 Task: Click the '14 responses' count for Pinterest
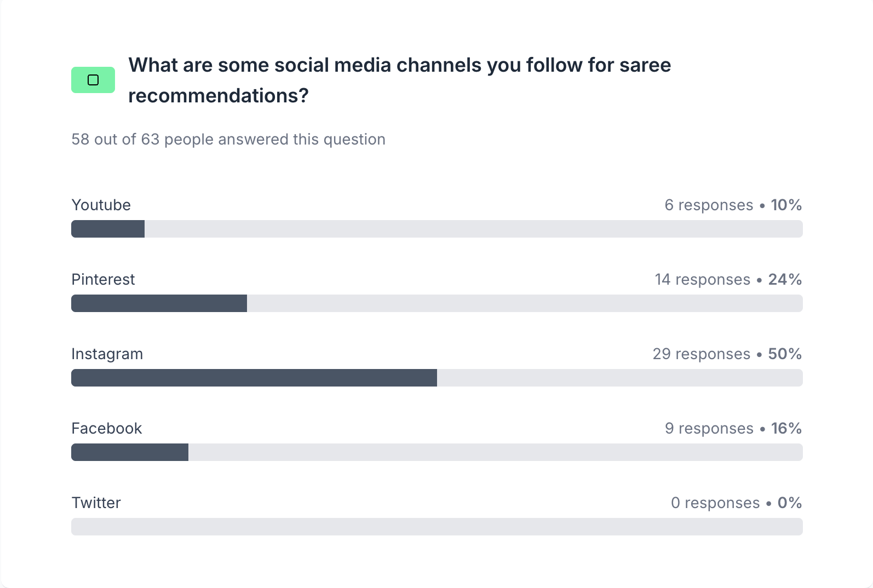pos(702,279)
